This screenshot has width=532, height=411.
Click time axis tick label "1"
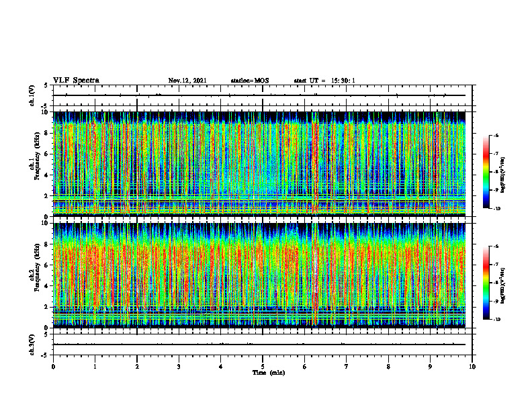[x=95, y=367]
